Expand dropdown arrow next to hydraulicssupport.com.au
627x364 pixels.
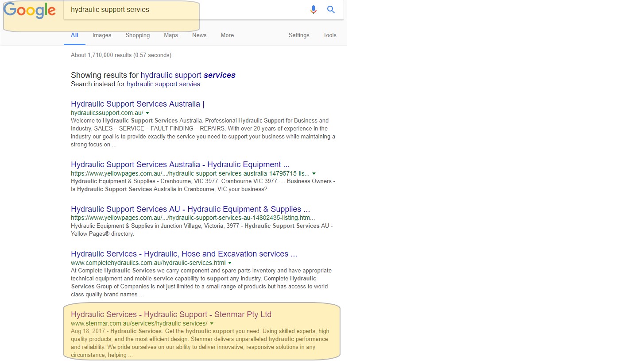147,113
